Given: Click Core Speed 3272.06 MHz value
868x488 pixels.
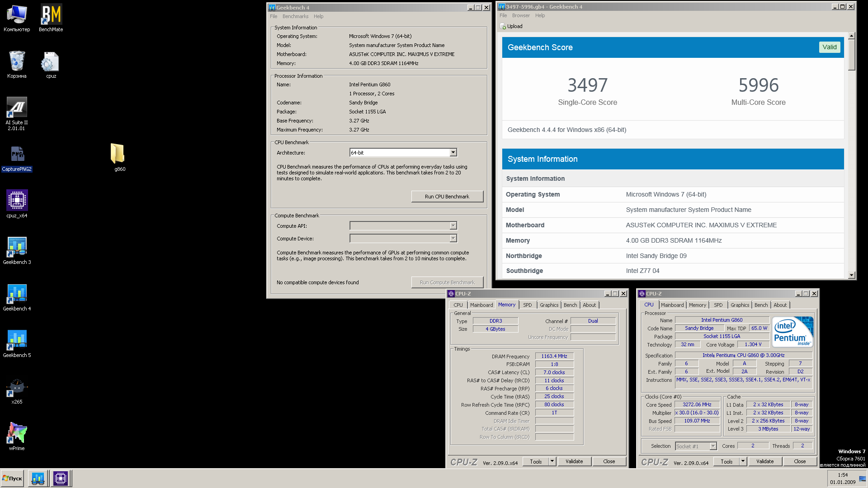Looking at the screenshot, I should tap(697, 404).
